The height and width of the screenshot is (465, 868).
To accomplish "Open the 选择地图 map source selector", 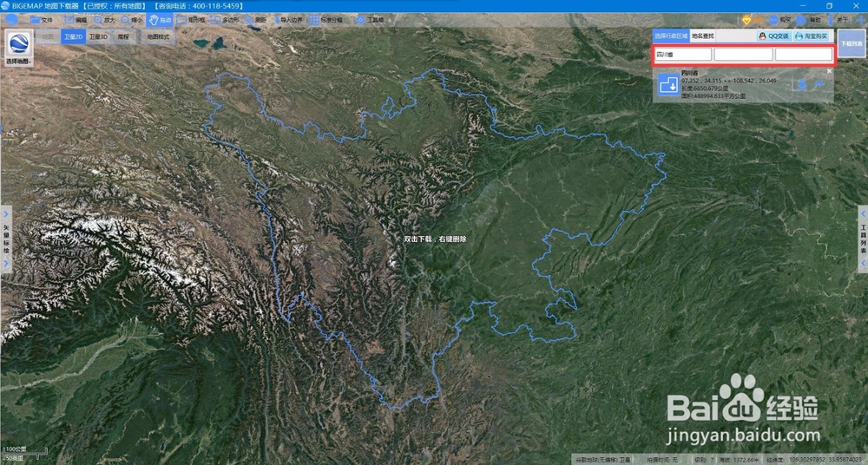I will point(19,49).
